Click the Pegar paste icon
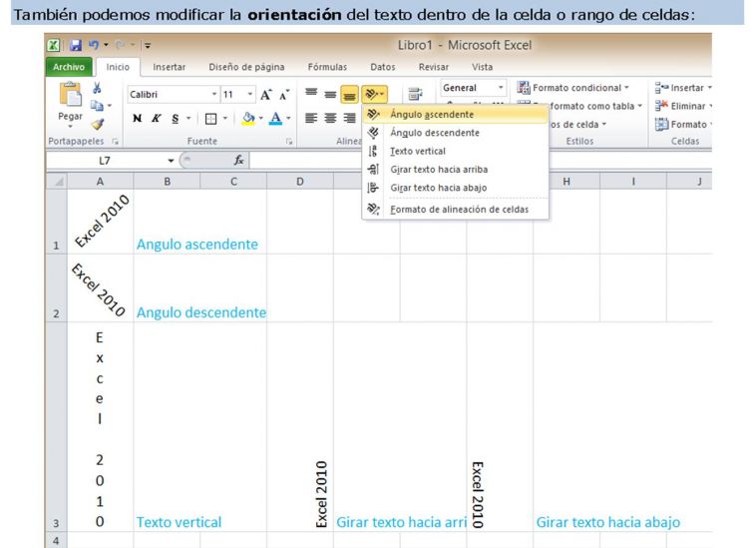The width and height of the screenshot is (756, 548). [x=71, y=94]
